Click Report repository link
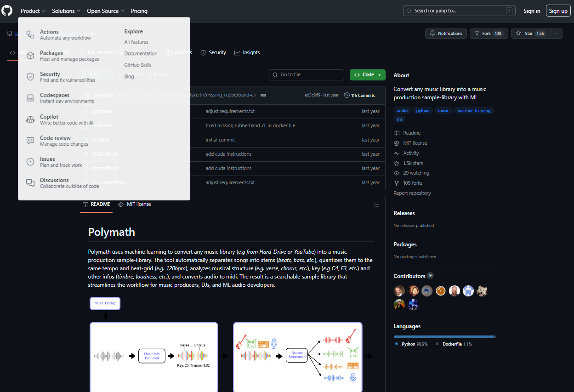 pos(412,193)
